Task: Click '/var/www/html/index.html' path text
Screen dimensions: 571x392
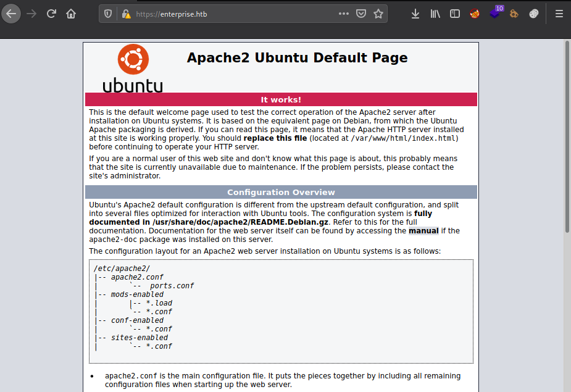Action: pos(403,138)
